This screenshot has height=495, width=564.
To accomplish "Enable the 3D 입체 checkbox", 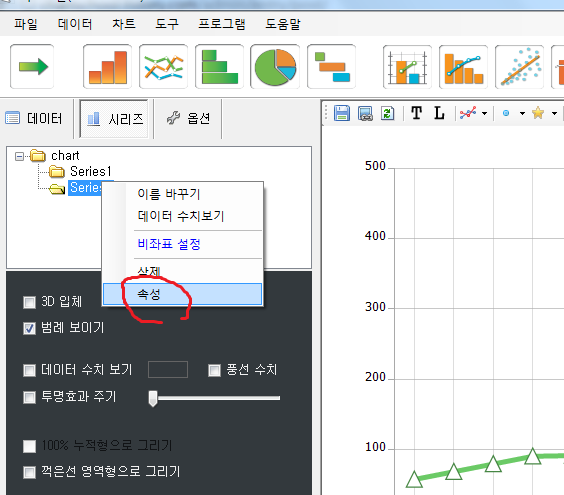I will (x=29, y=302).
